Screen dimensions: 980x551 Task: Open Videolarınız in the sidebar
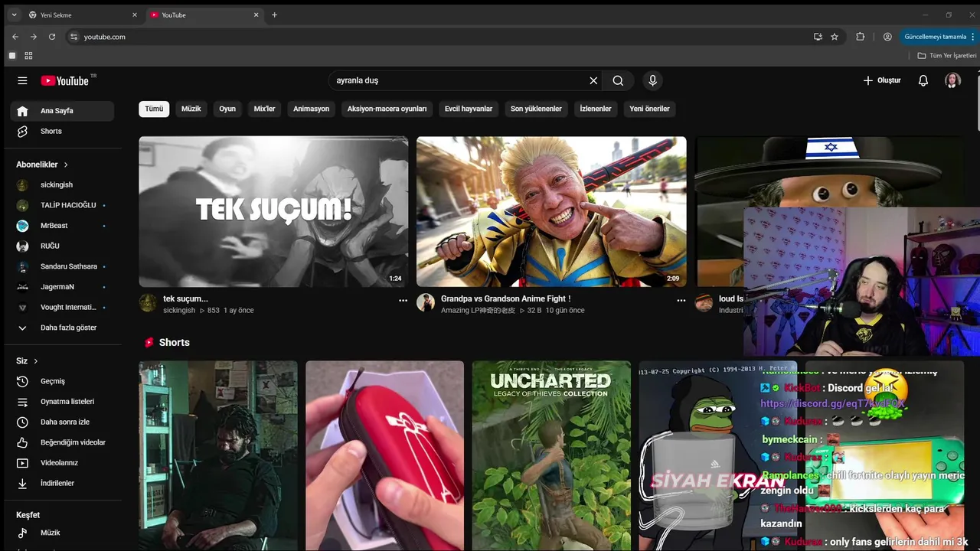(x=62, y=463)
